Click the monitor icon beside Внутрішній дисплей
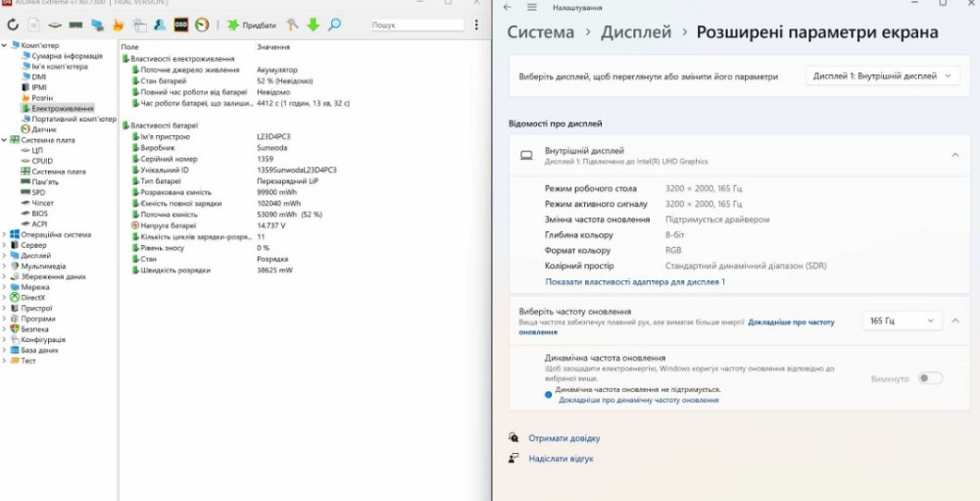 526,155
